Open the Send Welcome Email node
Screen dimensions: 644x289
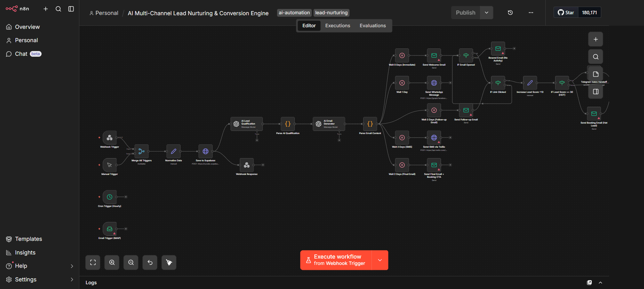tap(434, 55)
